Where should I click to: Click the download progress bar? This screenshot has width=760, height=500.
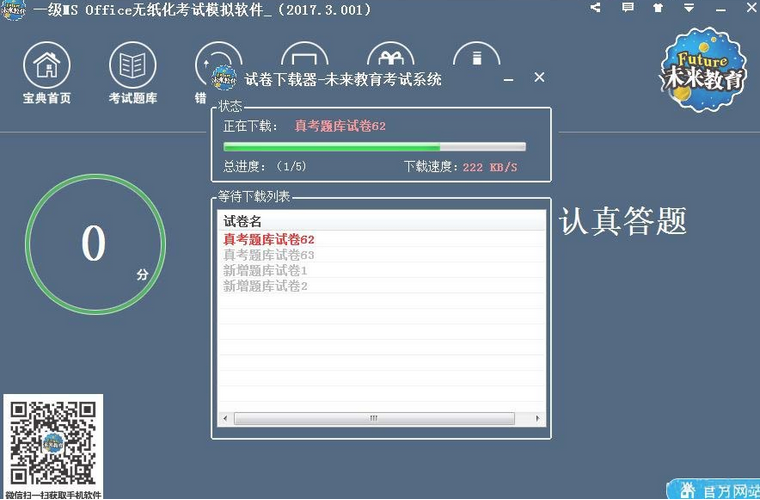click(x=374, y=146)
